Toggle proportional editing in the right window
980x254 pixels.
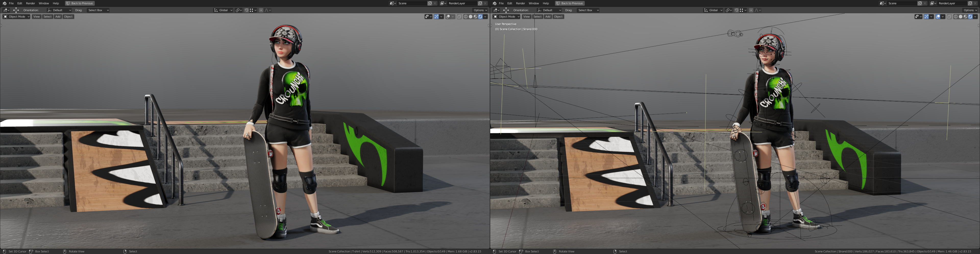[751, 10]
